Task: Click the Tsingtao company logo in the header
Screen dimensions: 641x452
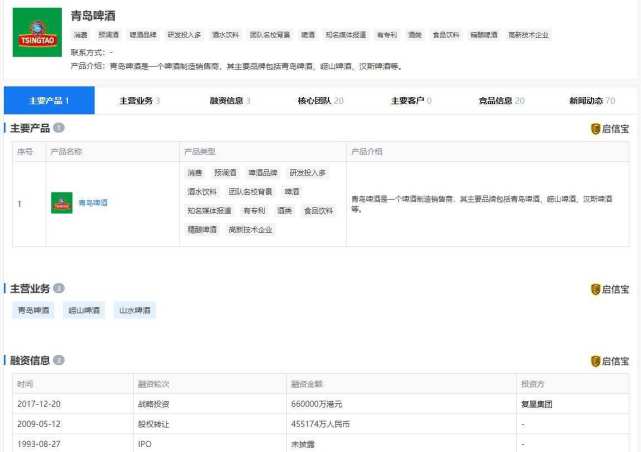Action: pyautogui.click(x=37, y=32)
